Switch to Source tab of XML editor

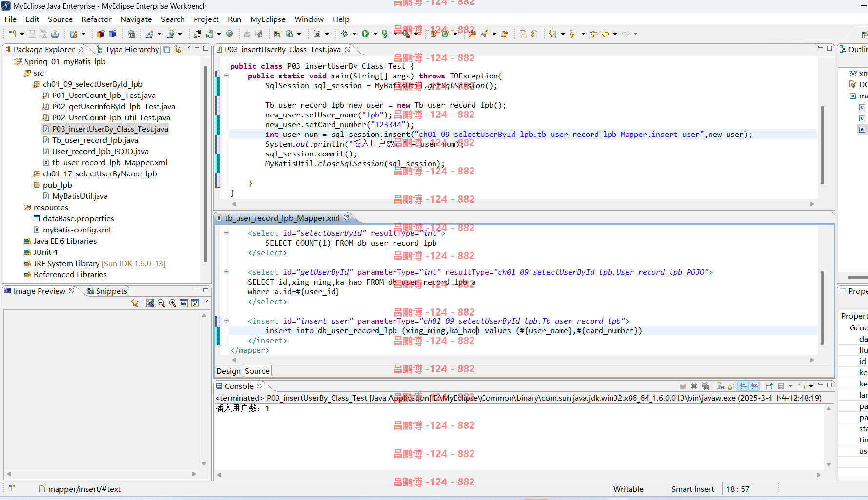coord(257,371)
